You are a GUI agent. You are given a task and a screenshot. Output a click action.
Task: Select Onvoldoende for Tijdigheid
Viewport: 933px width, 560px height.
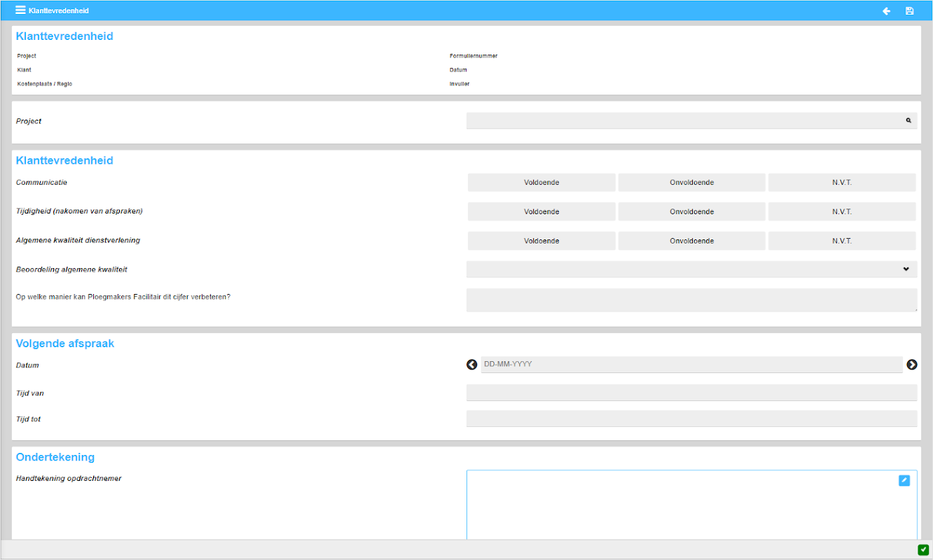click(x=691, y=212)
